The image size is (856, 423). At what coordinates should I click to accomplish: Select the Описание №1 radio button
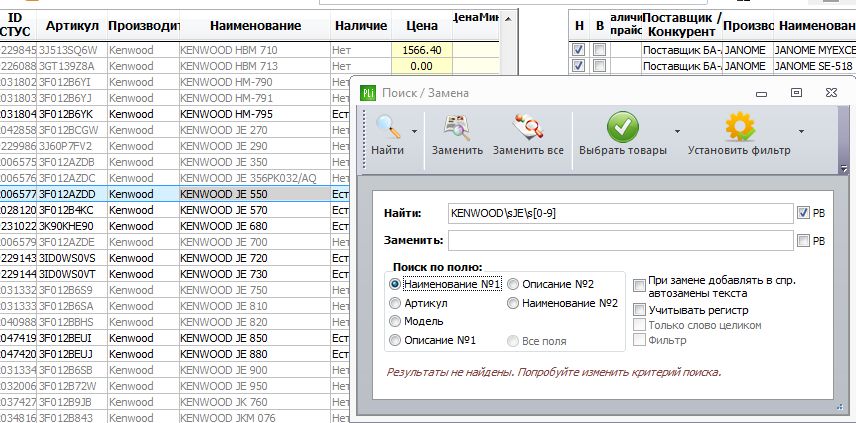[x=394, y=340]
